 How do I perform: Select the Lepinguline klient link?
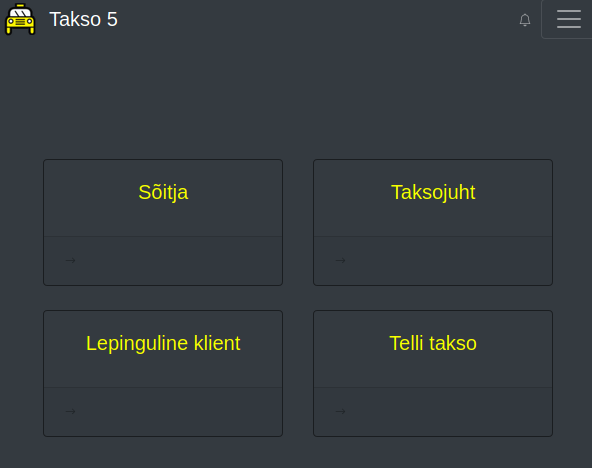163,343
